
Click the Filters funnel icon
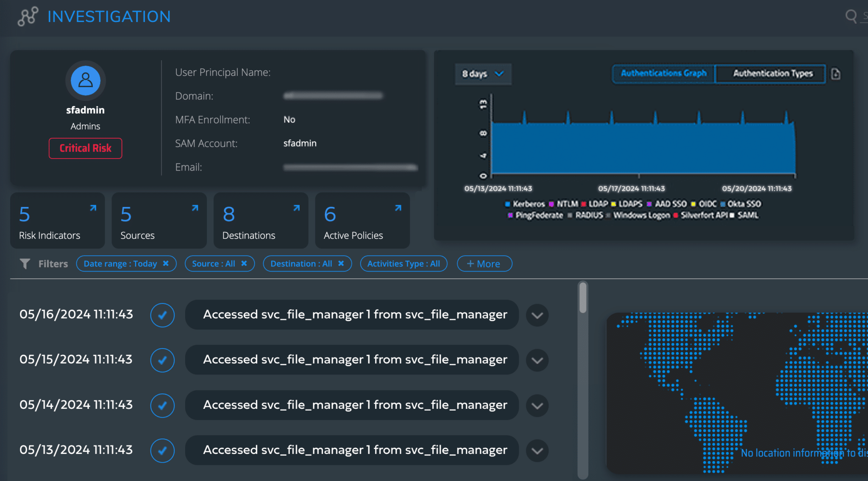tap(25, 264)
